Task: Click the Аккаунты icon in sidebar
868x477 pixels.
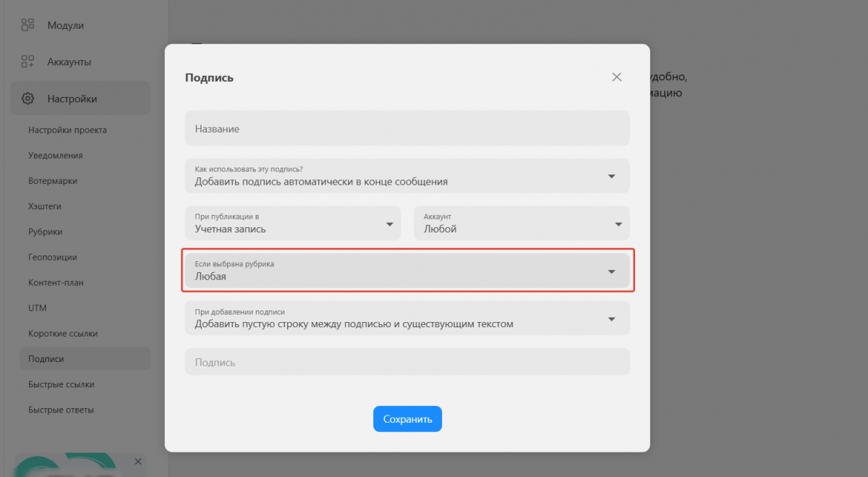Action: [28, 62]
